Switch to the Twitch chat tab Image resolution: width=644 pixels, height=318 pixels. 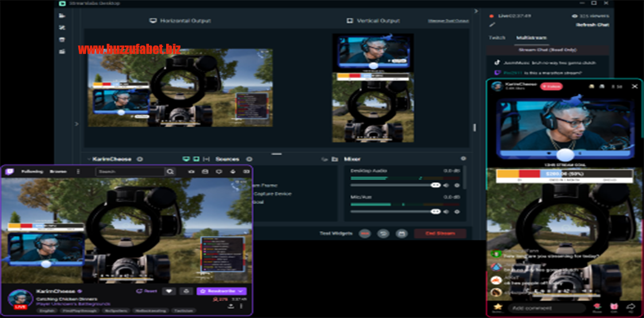(x=497, y=38)
